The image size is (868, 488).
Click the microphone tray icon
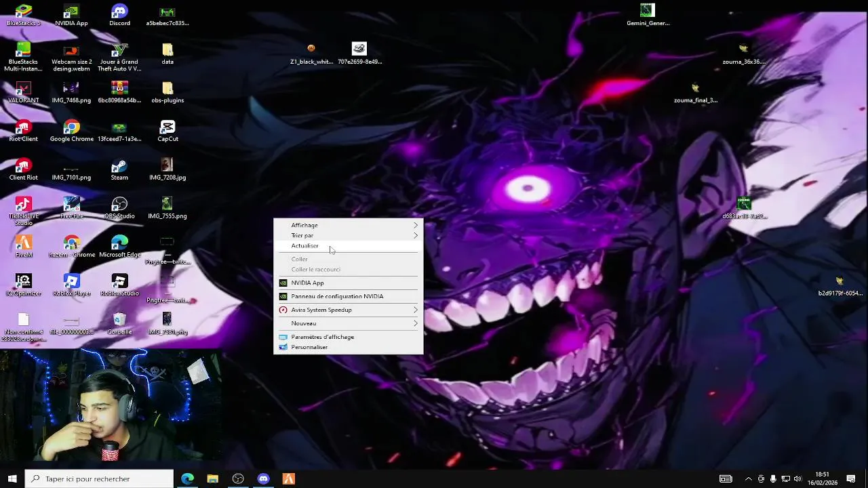[x=773, y=479]
